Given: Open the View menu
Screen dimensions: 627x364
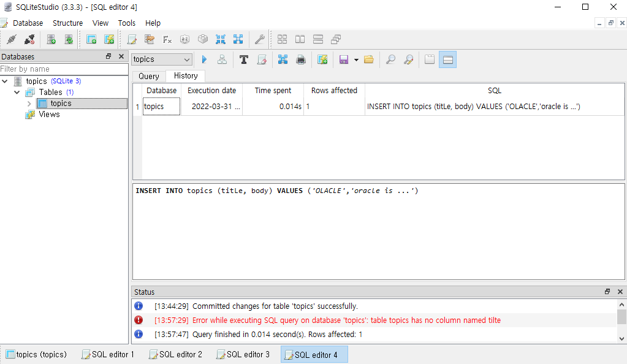Looking at the screenshot, I should pos(101,23).
